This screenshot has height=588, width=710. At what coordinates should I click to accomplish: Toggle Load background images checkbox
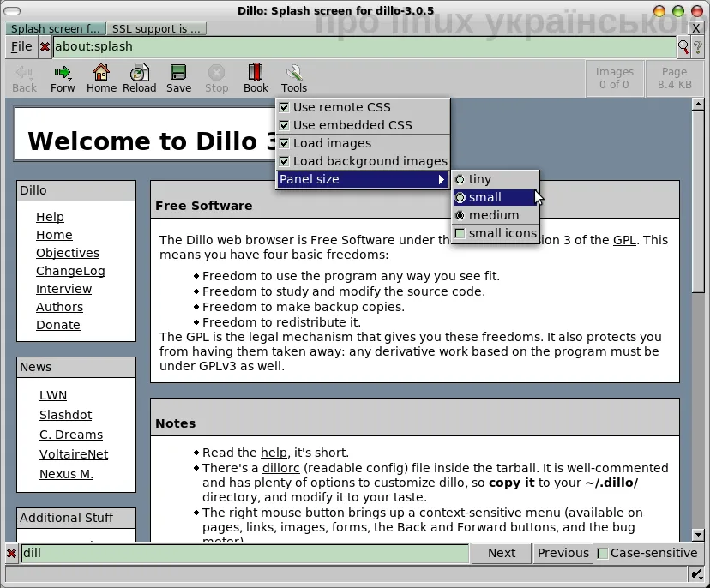[x=284, y=161]
